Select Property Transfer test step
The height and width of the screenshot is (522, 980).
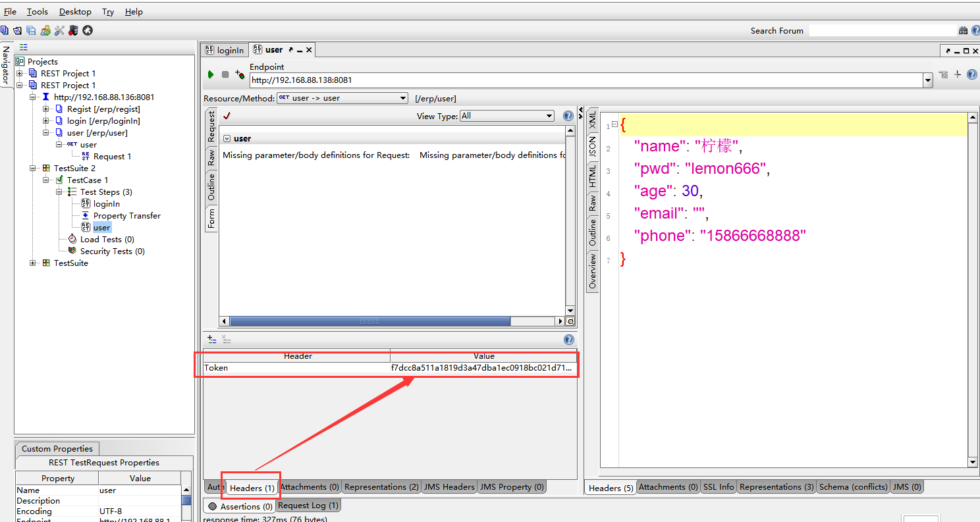click(x=126, y=216)
